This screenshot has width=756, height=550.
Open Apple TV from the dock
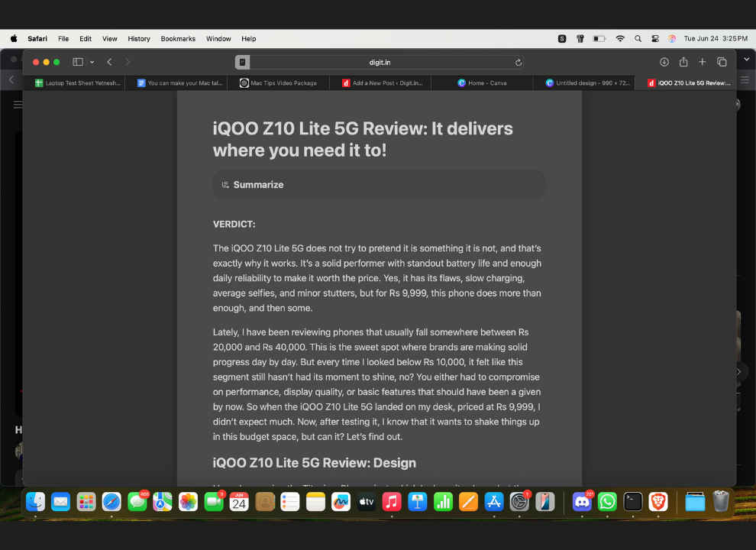[x=367, y=502]
